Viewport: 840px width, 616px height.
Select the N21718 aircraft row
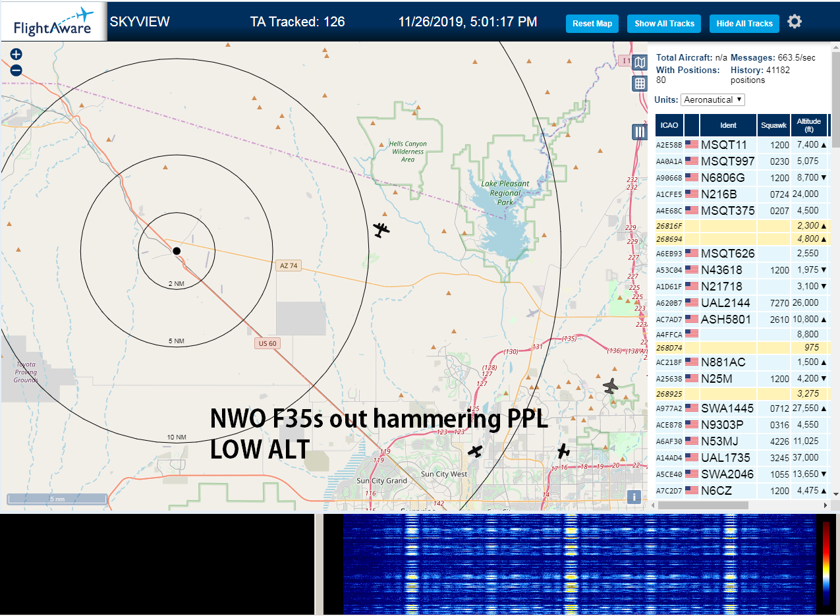click(x=741, y=287)
